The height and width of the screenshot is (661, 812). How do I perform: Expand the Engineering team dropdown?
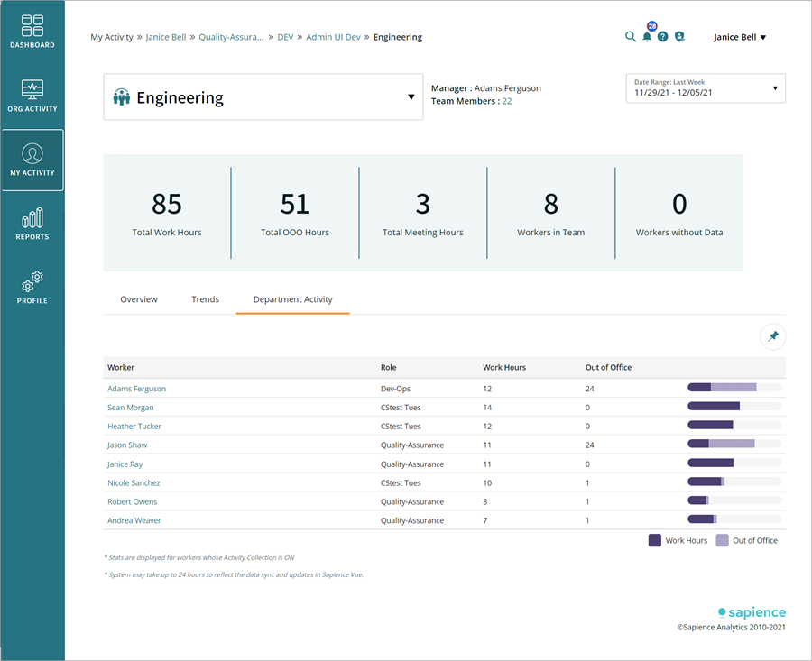pos(263,96)
